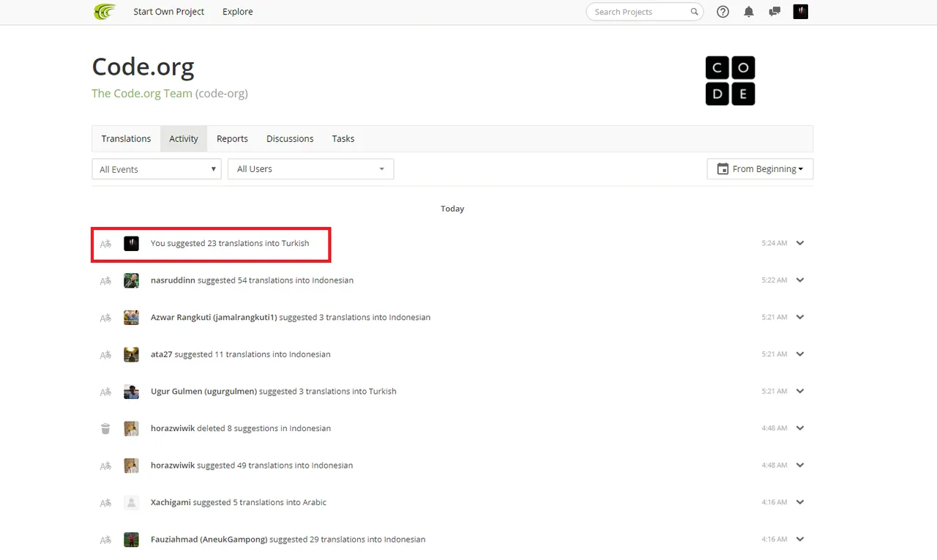Expand your 23 Turkish translations entry
The image size is (937, 560).
click(800, 243)
